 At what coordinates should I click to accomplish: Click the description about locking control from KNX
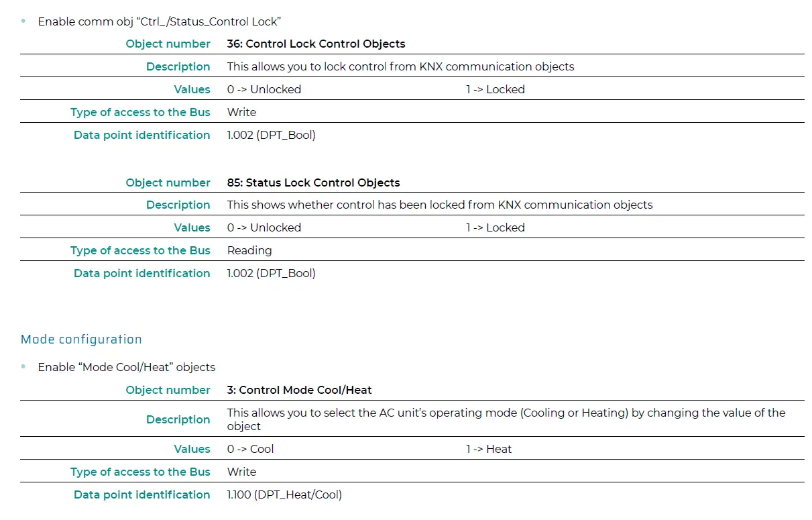point(400,67)
